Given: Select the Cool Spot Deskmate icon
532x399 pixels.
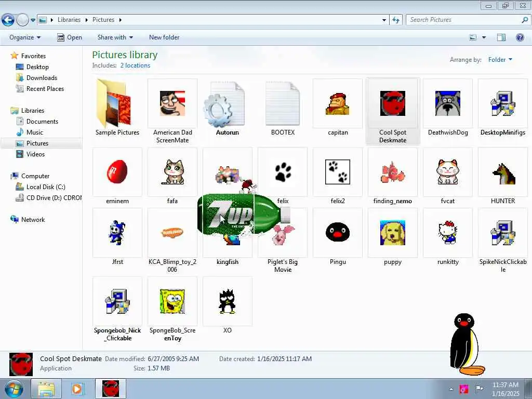Looking at the screenshot, I should [393, 103].
